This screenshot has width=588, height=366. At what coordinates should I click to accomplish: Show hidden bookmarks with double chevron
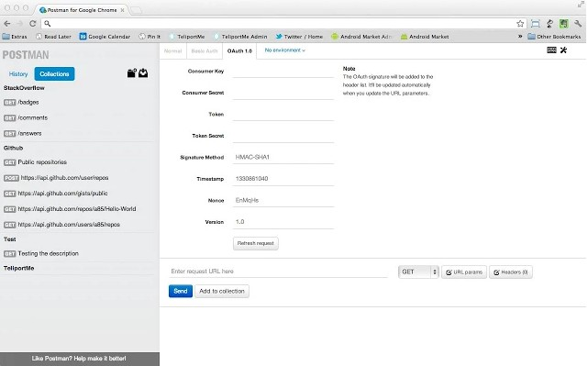pyautogui.click(x=520, y=37)
